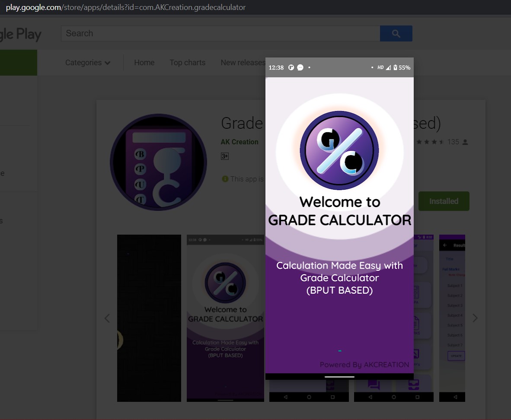This screenshot has height=420, width=511.
Task: Select the Welcome screen thumbnail in carousel
Action: pyautogui.click(x=225, y=318)
